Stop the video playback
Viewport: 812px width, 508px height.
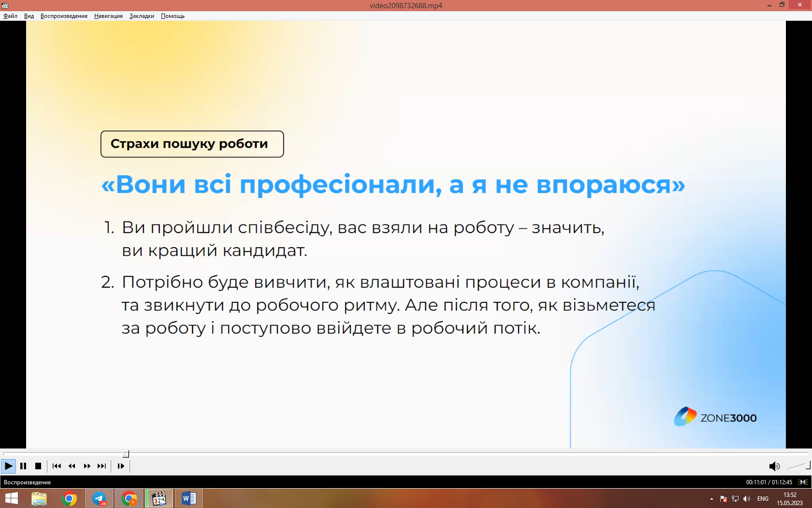pos(38,466)
